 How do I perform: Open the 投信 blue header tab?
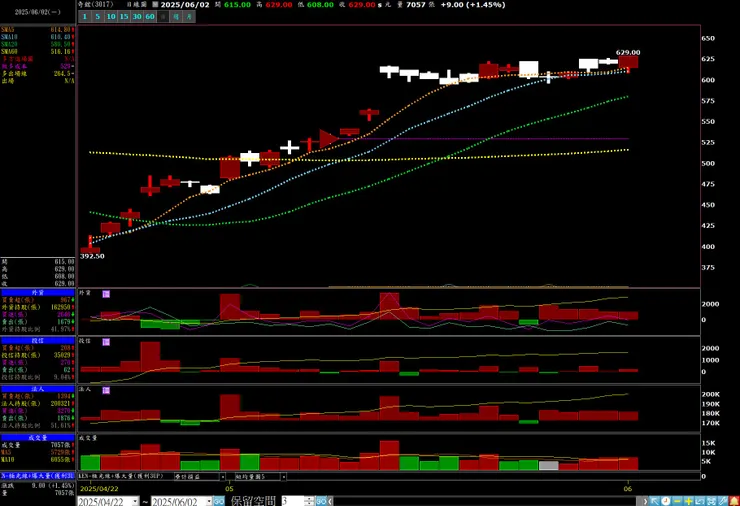pyautogui.click(x=38, y=340)
